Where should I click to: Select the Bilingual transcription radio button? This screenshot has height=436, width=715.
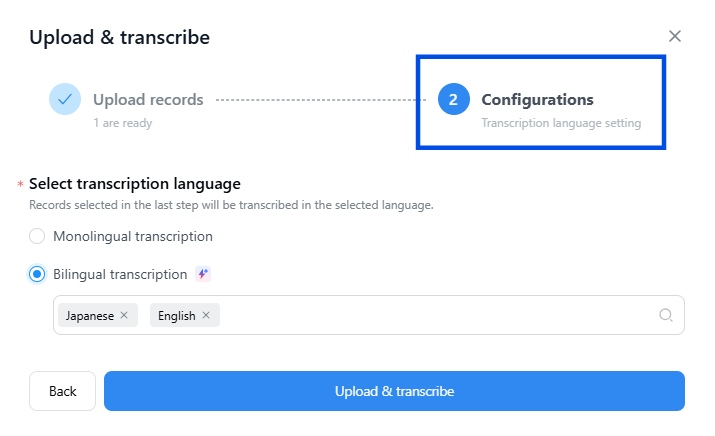tap(37, 274)
